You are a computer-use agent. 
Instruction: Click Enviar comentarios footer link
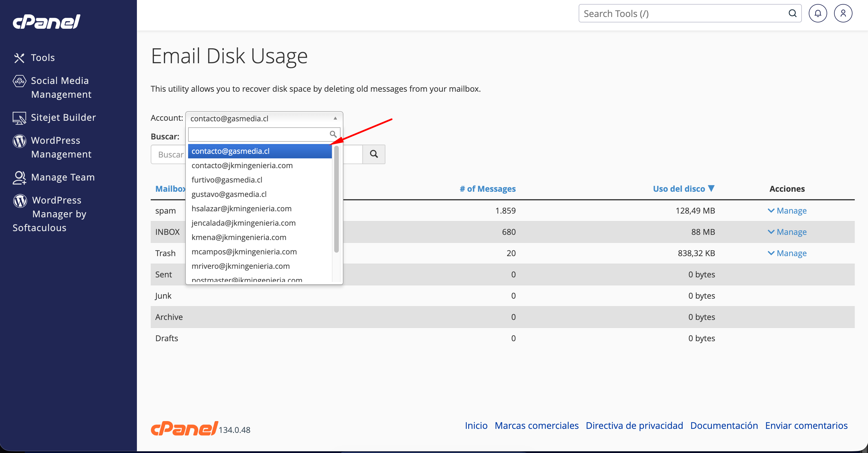tap(806, 426)
